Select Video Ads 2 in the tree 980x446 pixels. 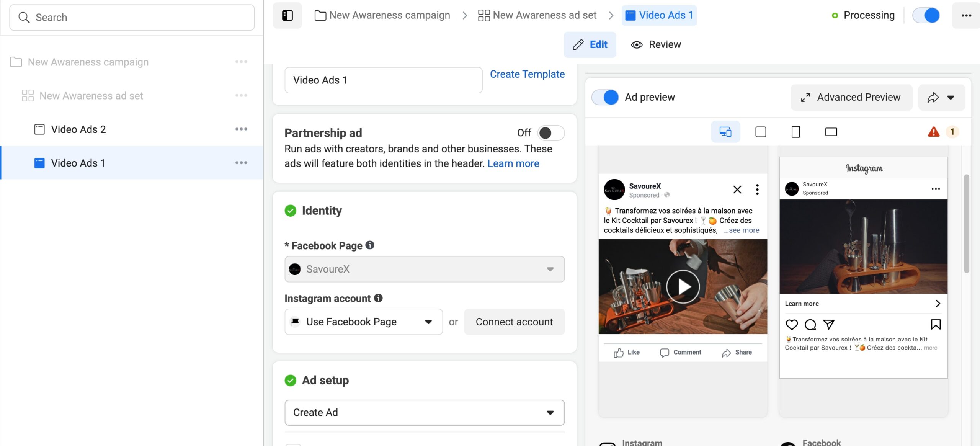coord(78,129)
